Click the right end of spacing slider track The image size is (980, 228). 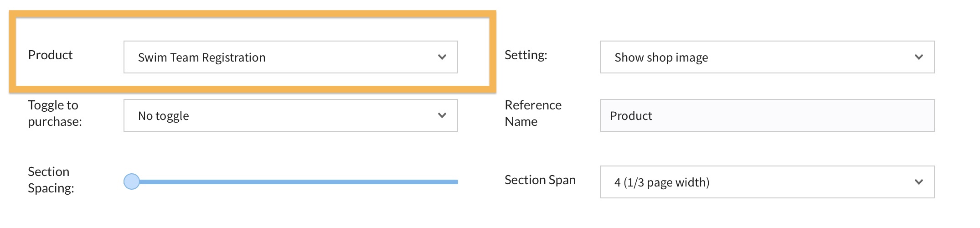point(455,182)
